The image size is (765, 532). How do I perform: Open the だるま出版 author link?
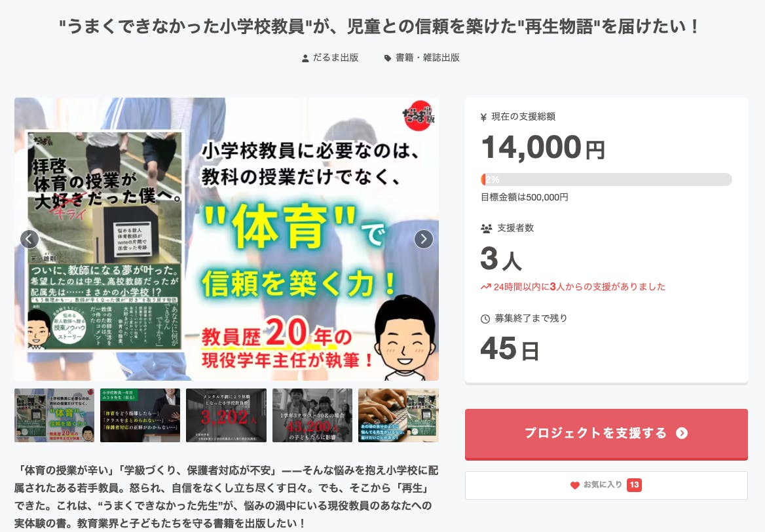point(335,58)
